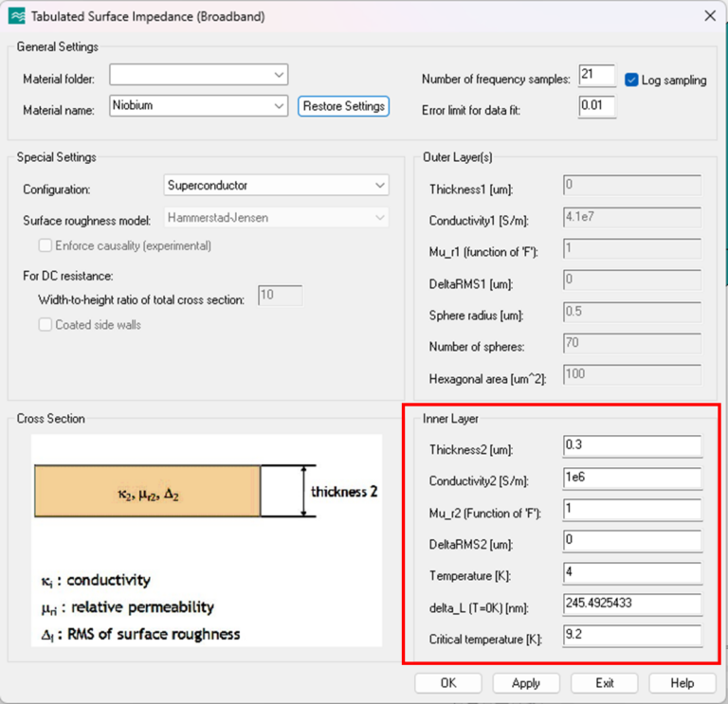The height and width of the screenshot is (704, 728).
Task: Edit the Temperature [K] field
Action: click(x=632, y=572)
